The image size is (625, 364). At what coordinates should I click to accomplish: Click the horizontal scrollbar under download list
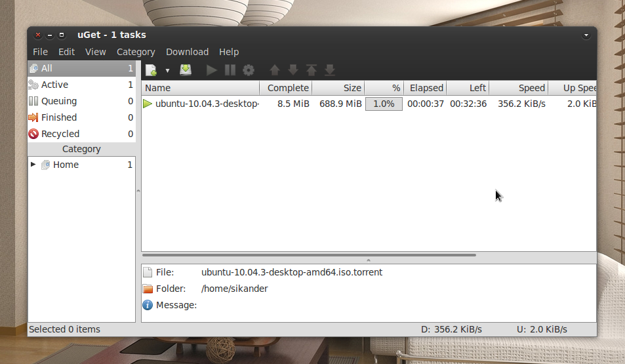[x=309, y=254]
